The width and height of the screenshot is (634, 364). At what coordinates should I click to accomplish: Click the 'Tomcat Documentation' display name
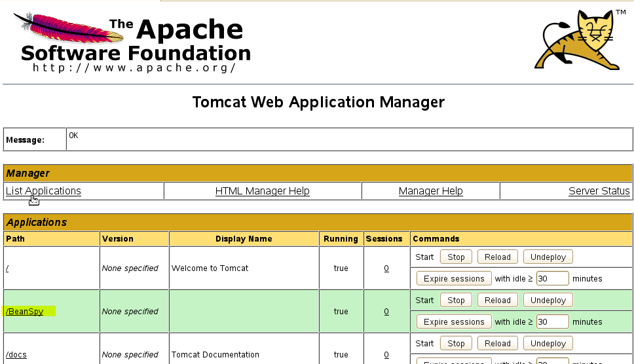pos(215,354)
